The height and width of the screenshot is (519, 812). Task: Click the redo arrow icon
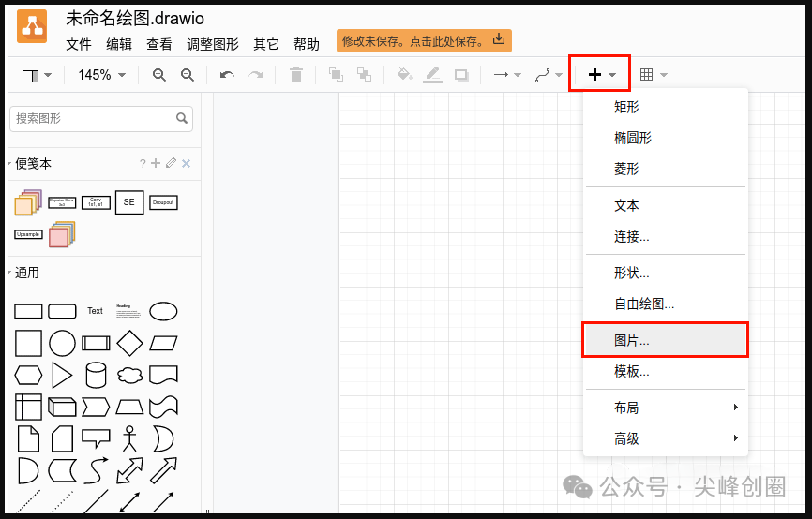coord(256,75)
